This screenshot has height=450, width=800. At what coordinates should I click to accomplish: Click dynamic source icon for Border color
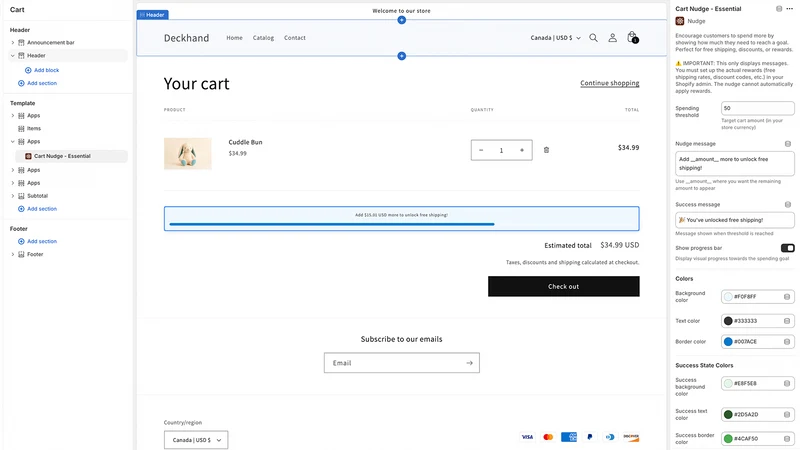point(787,342)
